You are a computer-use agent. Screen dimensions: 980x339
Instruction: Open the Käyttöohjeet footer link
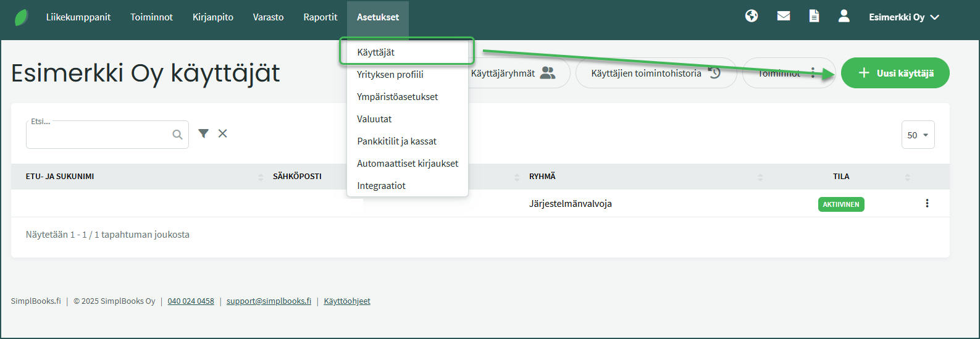point(347,301)
